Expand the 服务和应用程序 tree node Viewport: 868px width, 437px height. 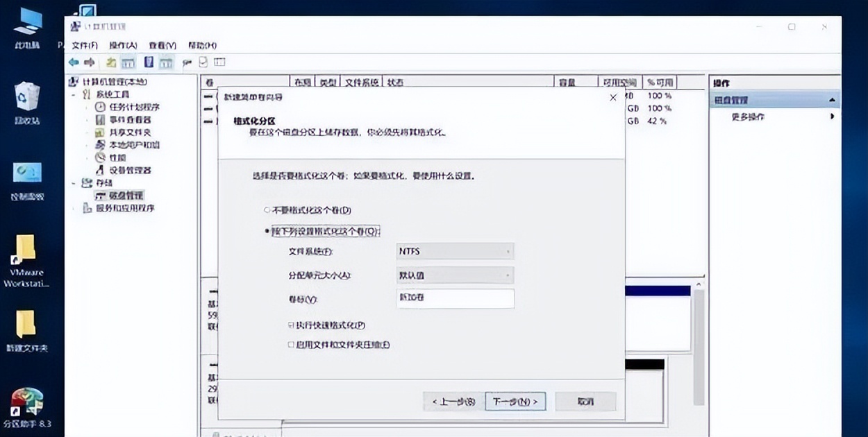coord(74,208)
